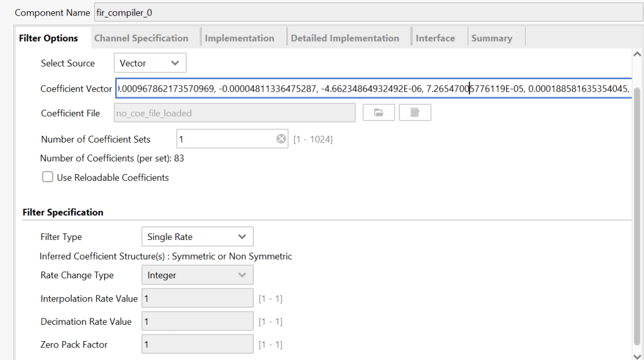Viewport: 644px width, 360px height.
Task: Enable Use Reloadable Coefficients checkbox
Action: pos(48,177)
